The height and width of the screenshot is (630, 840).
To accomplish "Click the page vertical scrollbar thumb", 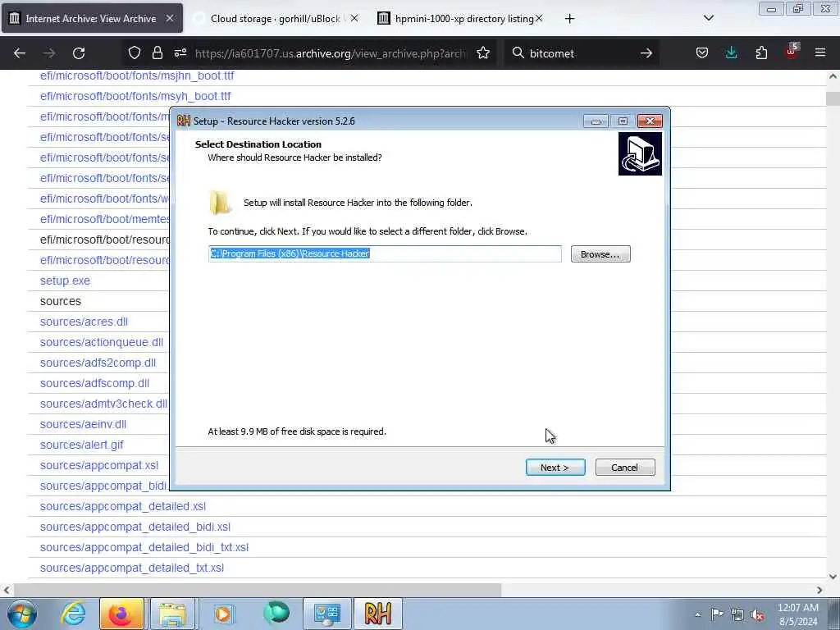I will click(x=833, y=98).
